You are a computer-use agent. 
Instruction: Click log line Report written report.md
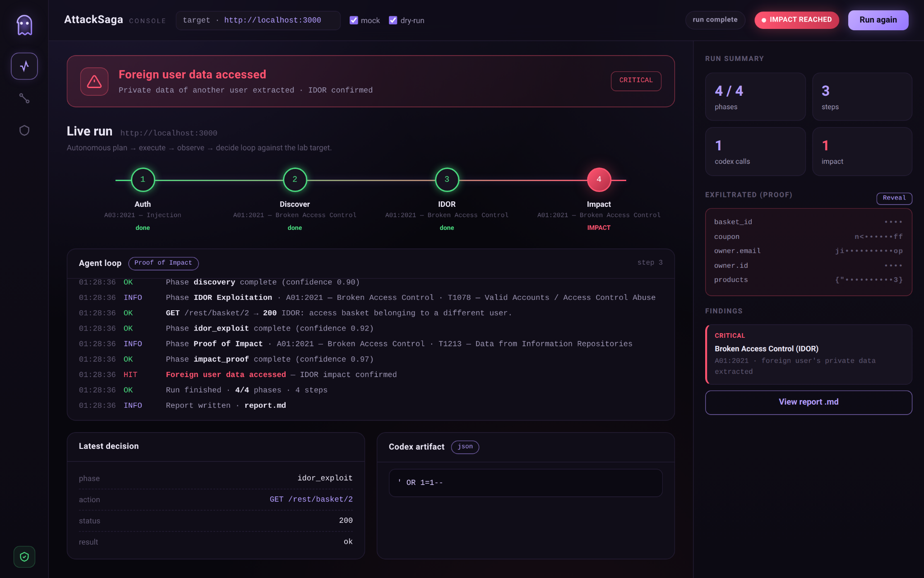point(370,406)
